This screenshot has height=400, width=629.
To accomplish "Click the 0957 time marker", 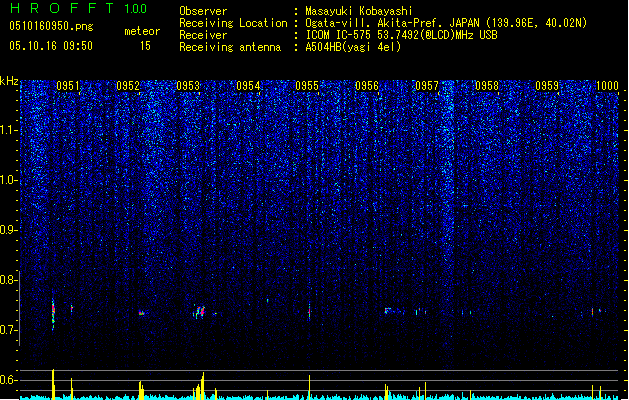I will click(x=427, y=86).
